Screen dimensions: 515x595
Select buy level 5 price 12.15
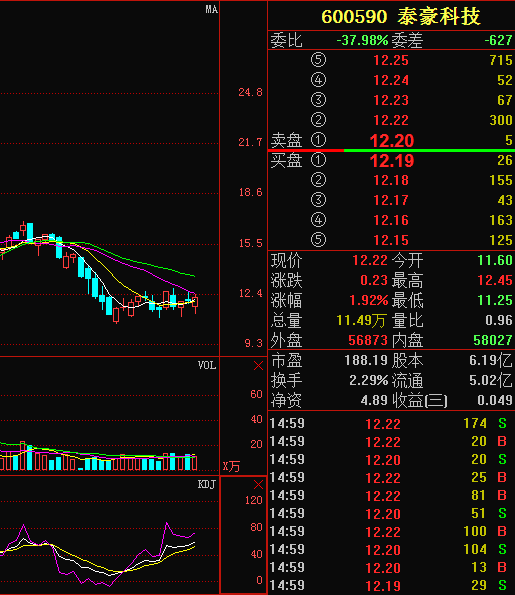(391, 240)
